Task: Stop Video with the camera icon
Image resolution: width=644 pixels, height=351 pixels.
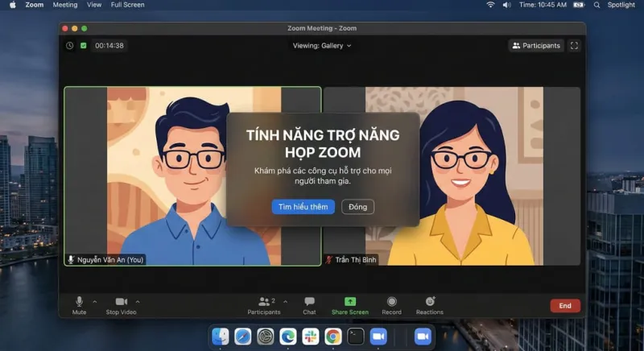Action: (122, 305)
